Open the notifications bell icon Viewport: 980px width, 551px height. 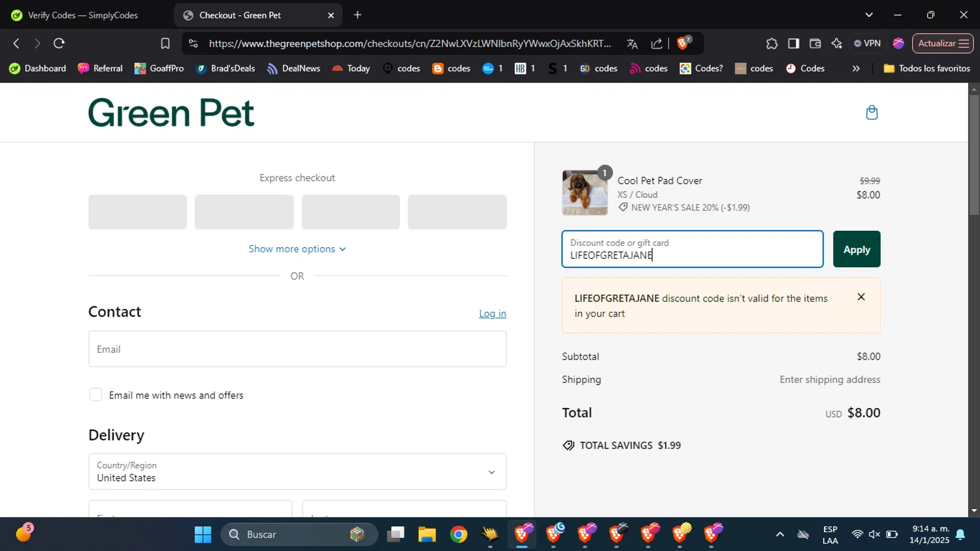960,535
